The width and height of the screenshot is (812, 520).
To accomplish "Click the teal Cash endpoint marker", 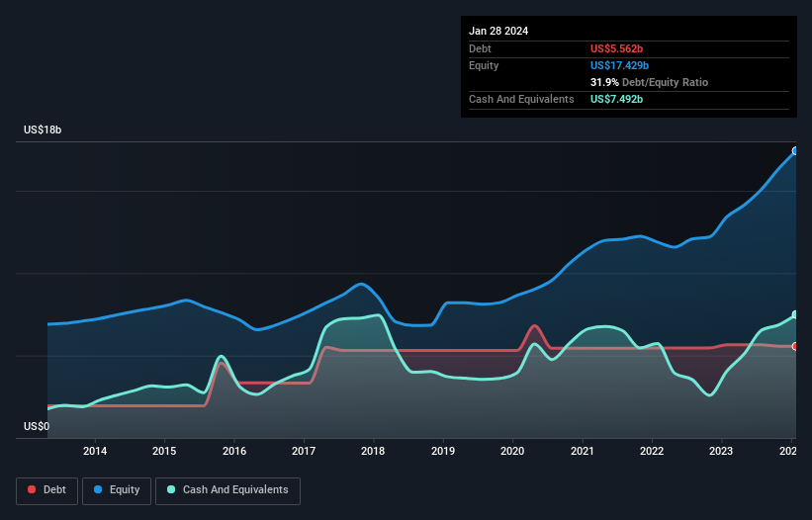I will 795,314.
